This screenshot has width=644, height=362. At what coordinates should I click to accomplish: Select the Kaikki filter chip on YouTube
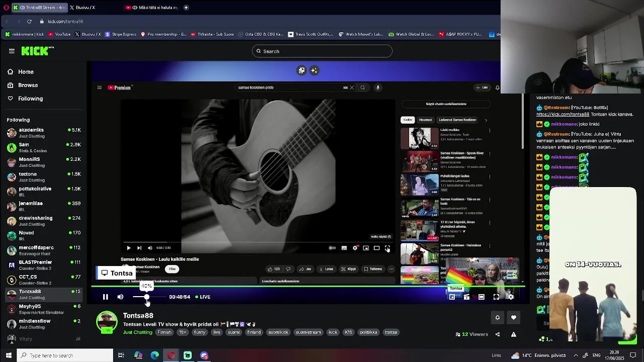(408, 120)
